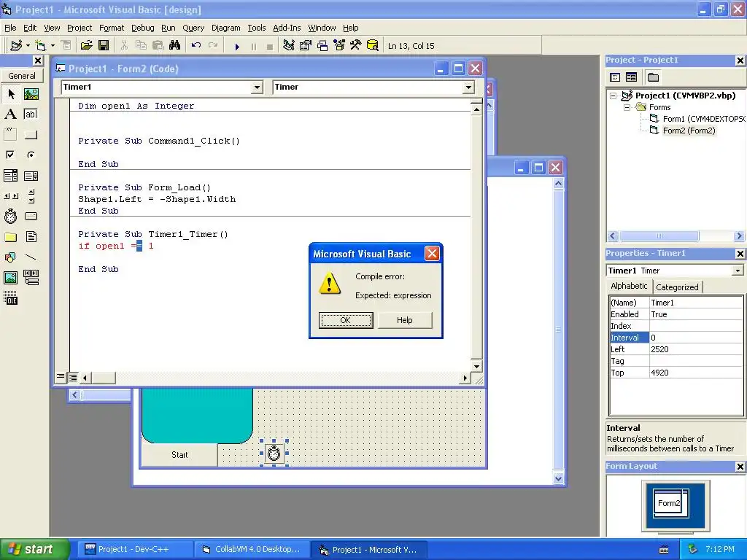Collapse the Project1 tree node
The width and height of the screenshot is (747, 560).
(613, 96)
